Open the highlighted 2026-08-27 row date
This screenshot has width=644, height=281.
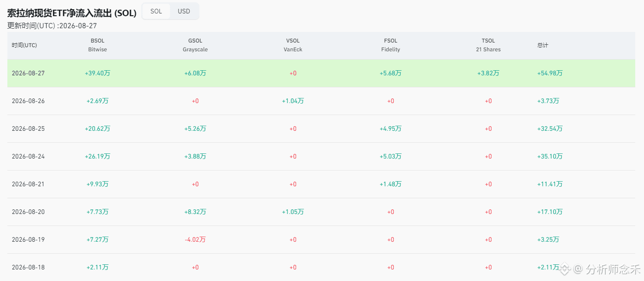[28, 73]
